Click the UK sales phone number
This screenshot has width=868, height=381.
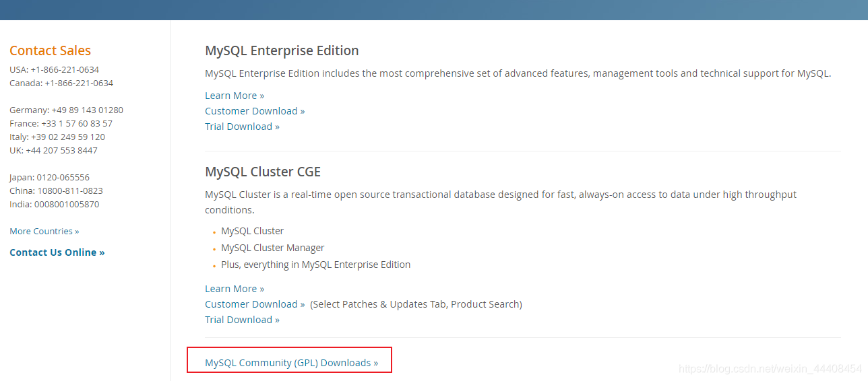(x=61, y=150)
